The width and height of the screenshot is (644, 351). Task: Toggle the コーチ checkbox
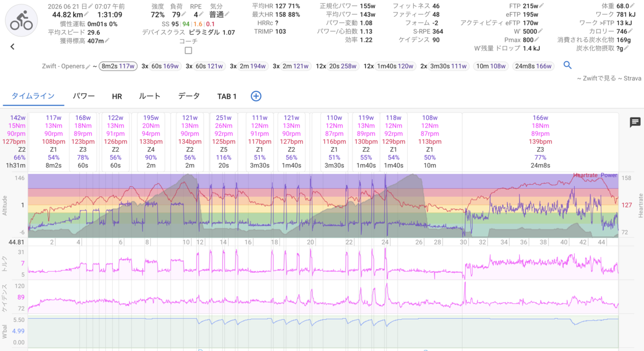coord(188,50)
